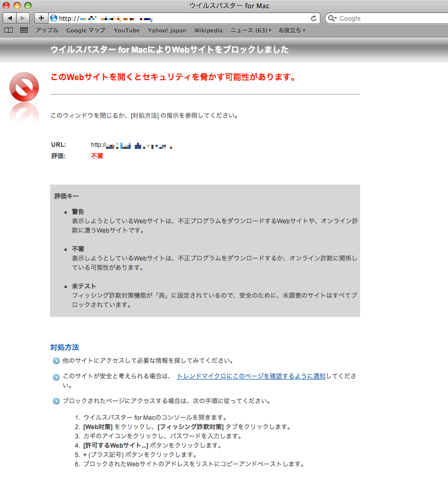Expand the ニュース (63) bookmark folder
Image resolution: width=448 pixels, height=486 pixels.
pos(251,31)
